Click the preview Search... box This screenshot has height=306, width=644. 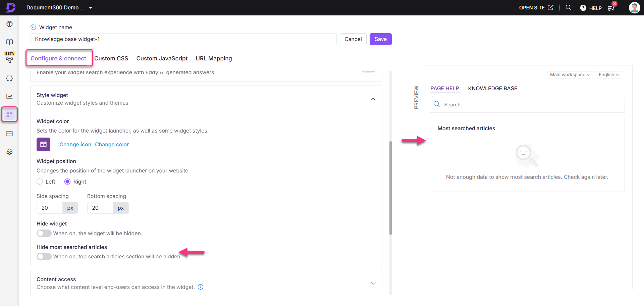click(x=527, y=105)
